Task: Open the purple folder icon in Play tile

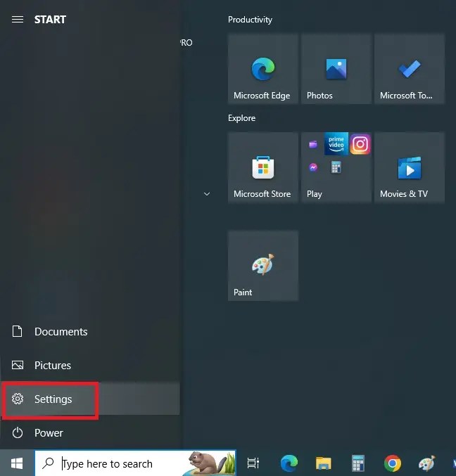Action: pos(313,144)
